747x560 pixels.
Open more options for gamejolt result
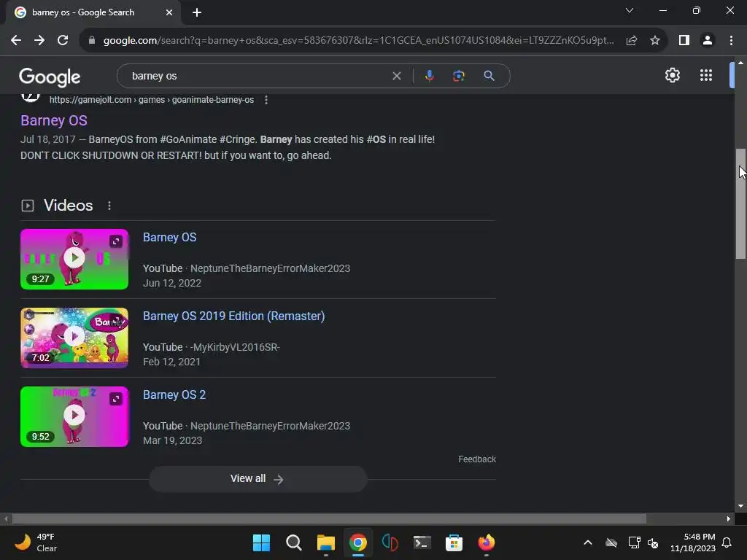[266, 100]
